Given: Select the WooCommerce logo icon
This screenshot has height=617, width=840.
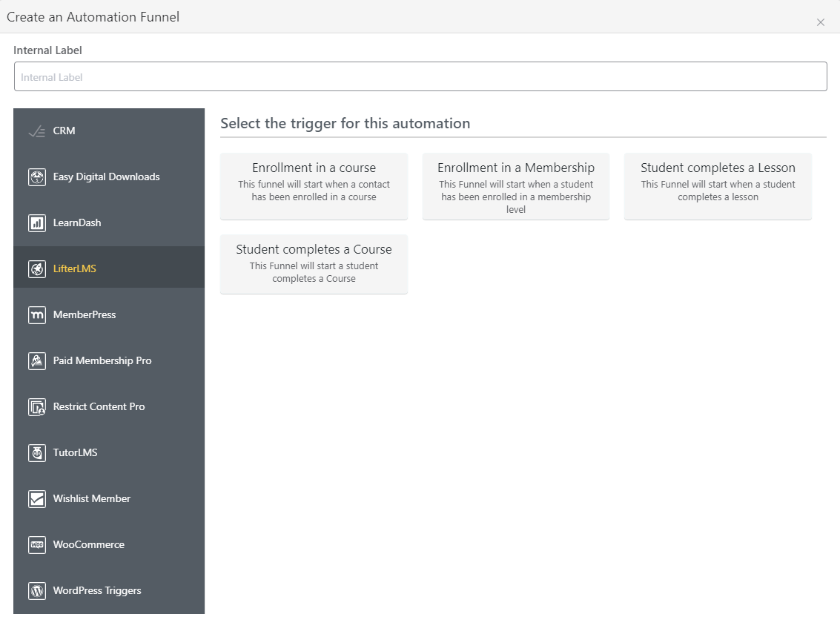Looking at the screenshot, I should click(x=38, y=544).
